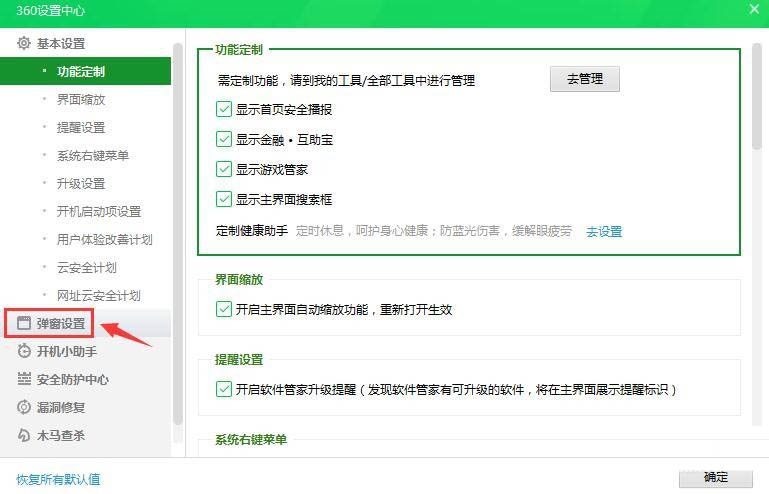Click the 去设置 link
769x494 pixels.
pyautogui.click(x=604, y=232)
